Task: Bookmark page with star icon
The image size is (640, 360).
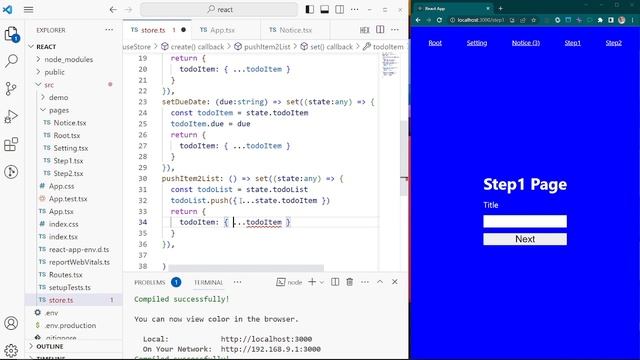Action: pyautogui.click(x=533, y=20)
